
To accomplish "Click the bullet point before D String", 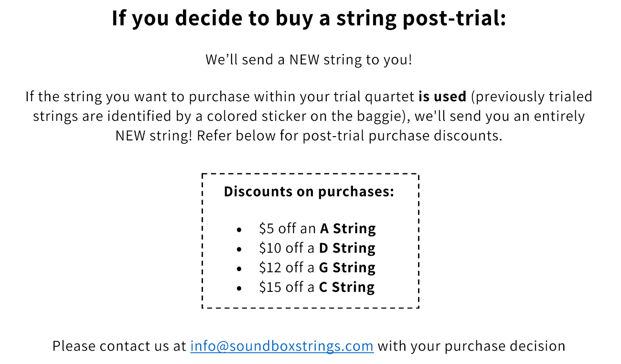I will click(x=239, y=249).
